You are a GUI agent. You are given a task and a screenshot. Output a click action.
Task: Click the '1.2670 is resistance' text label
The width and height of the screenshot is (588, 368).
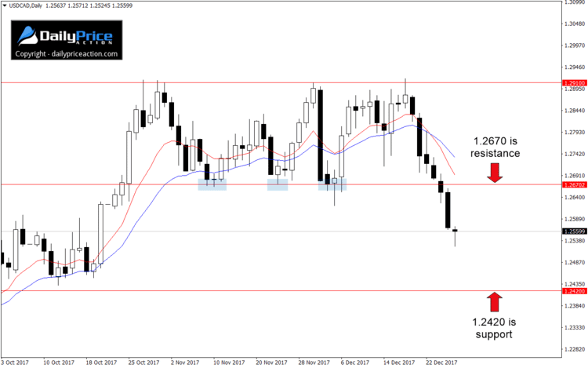(x=495, y=147)
